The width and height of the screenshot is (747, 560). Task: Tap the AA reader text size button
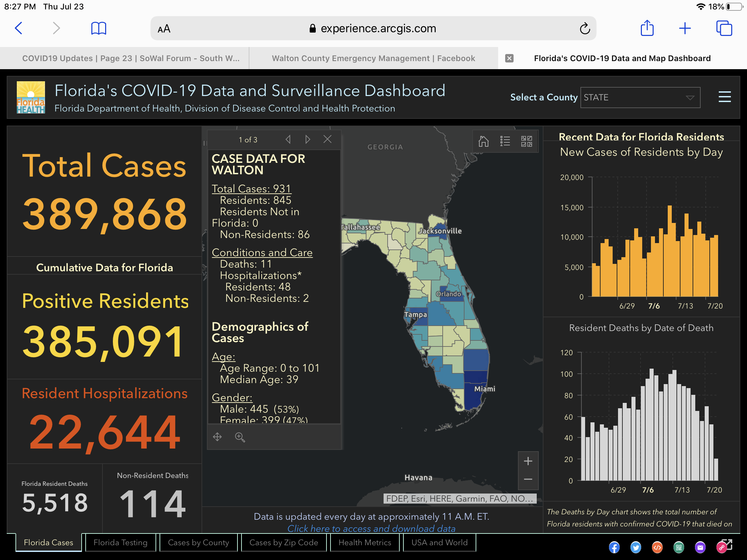pos(164,29)
